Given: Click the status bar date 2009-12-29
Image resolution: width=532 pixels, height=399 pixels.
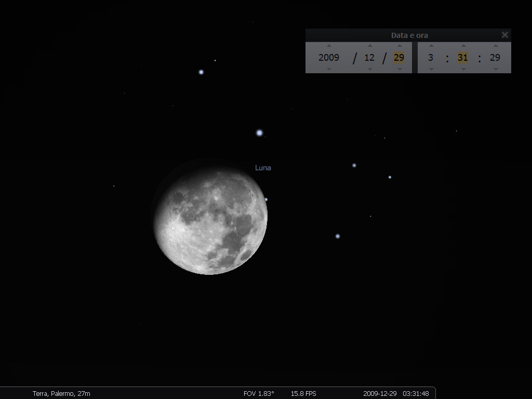Looking at the screenshot, I should [380, 394].
